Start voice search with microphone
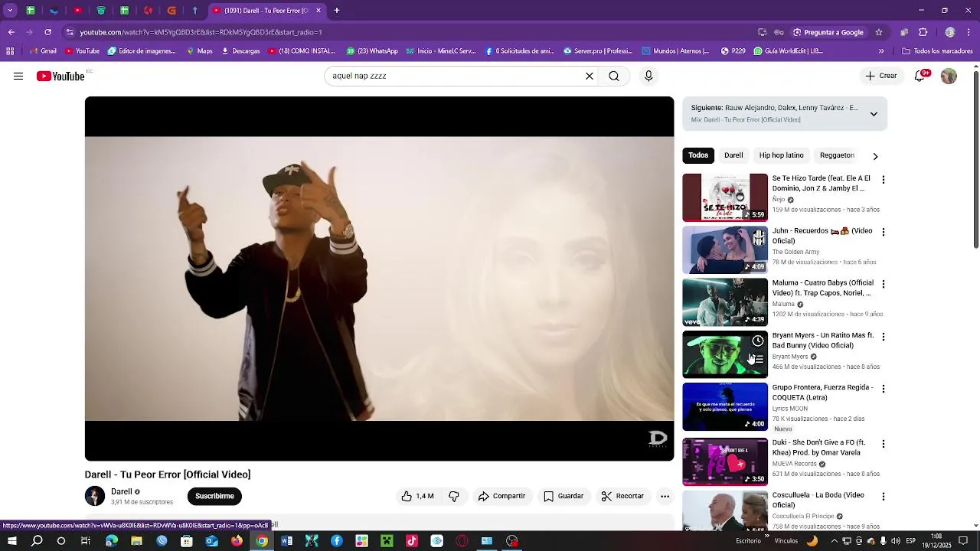The image size is (980, 551). (648, 76)
